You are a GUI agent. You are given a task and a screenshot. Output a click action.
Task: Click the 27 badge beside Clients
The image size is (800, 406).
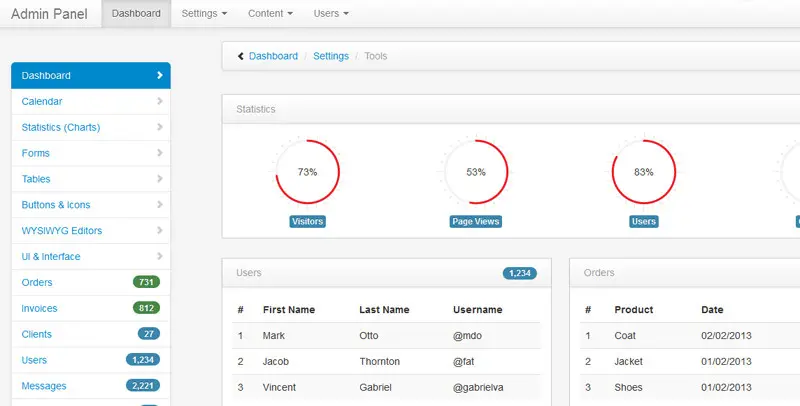pos(148,334)
